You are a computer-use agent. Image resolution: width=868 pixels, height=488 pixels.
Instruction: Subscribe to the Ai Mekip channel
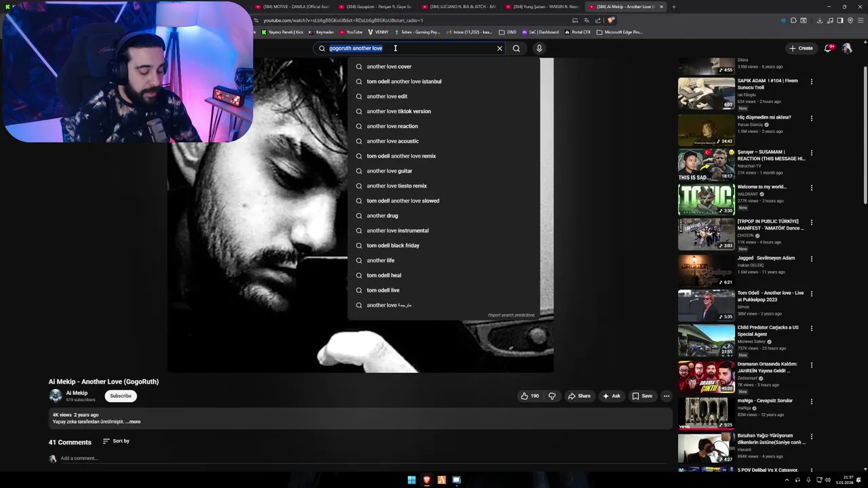click(x=121, y=396)
